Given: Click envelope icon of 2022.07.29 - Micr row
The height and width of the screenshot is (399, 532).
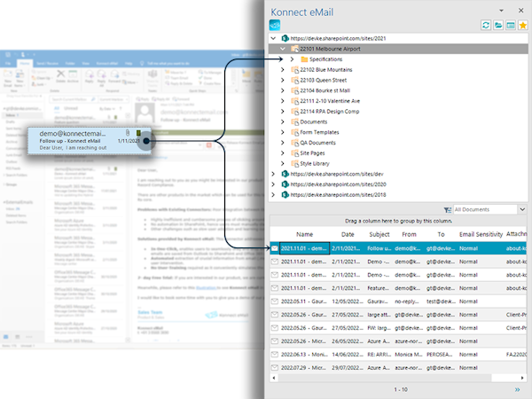Looking at the screenshot, I should pyautogui.click(x=275, y=367).
